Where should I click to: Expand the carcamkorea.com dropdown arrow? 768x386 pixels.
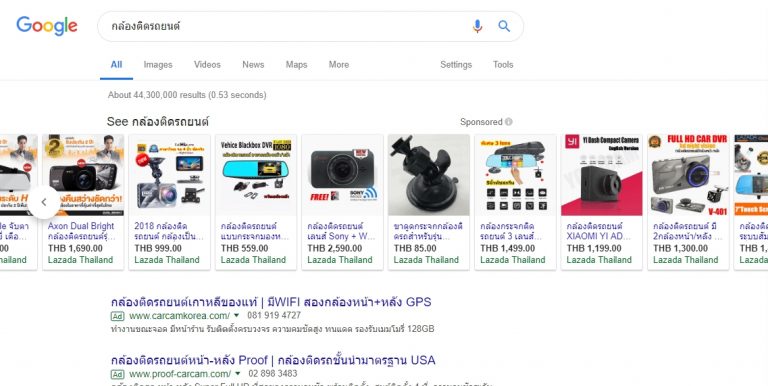pyautogui.click(x=237, y=315)
